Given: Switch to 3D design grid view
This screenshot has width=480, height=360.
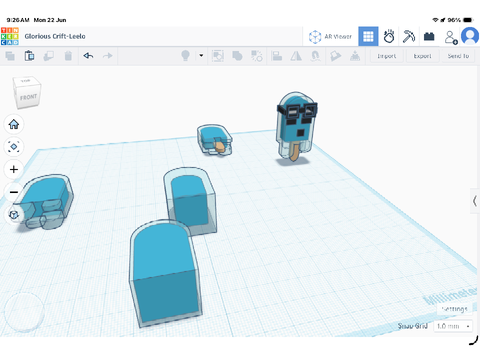Looking at the screenshot, I should coord(368,36).
